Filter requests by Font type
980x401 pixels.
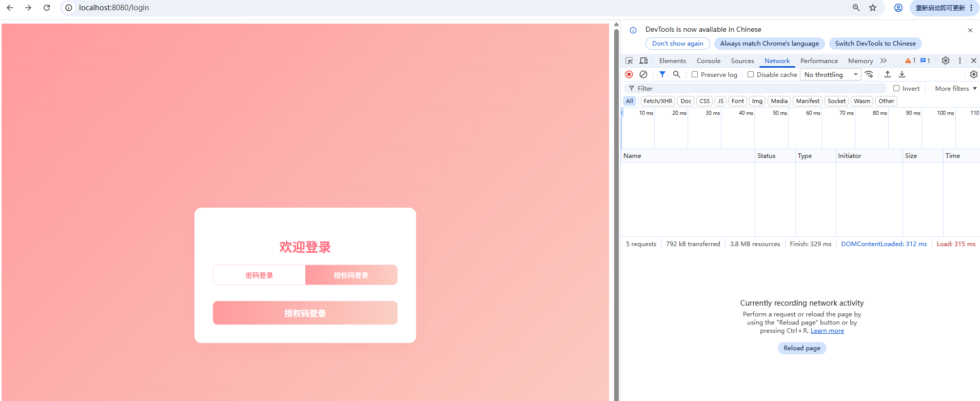coord(738,101)
